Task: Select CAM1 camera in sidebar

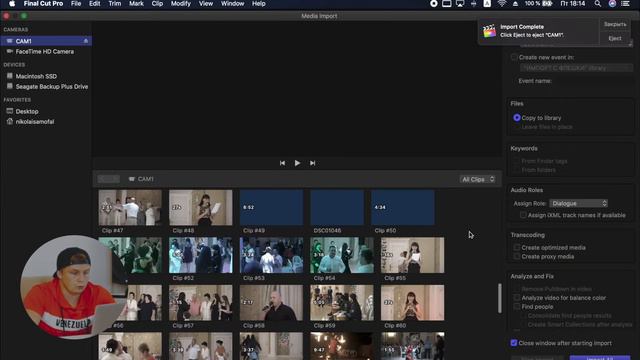Action: coord(46,41)
